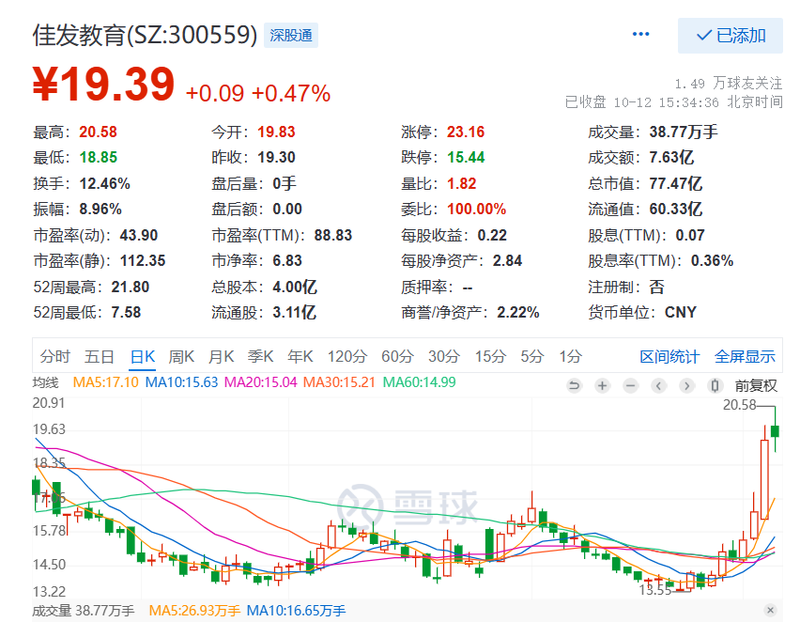Click the 总市值 value 77.47亿
Viewport: 800px width, 622px height.
coord(676,183)
